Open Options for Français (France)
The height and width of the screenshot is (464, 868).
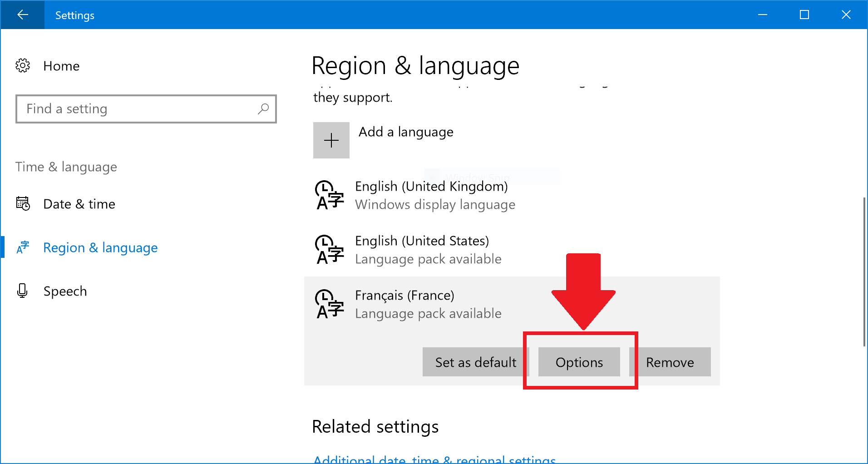point(579,362)
